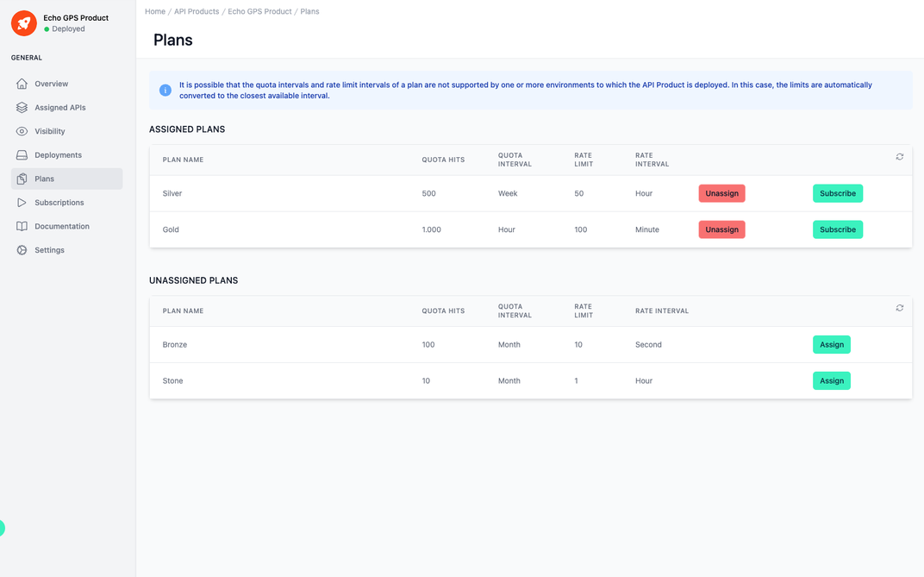Navigate to Home via the breadcrumb
This screenshot has width=924, height=577.
[155, 11]
